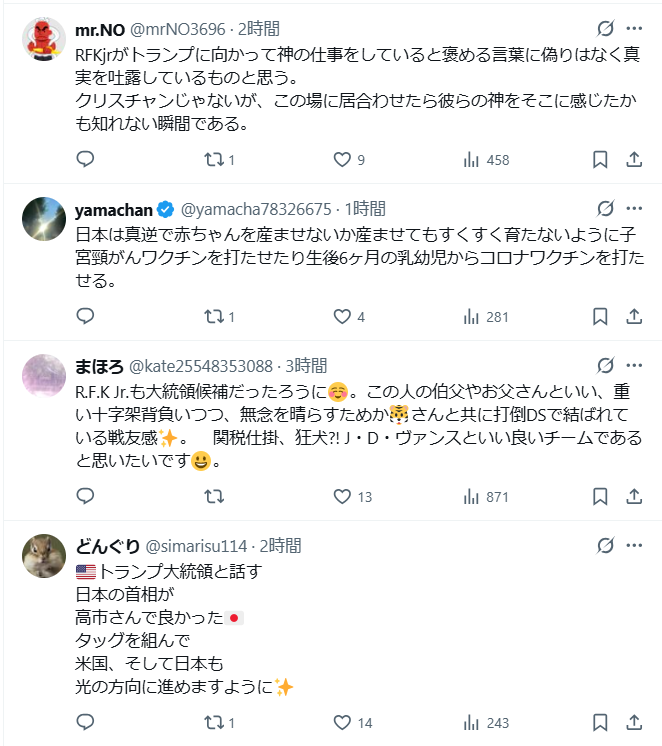Open Grok icon on mr.NO's post
The width and height of the screenshot is (662, 746).
click(x=605, y=28)
